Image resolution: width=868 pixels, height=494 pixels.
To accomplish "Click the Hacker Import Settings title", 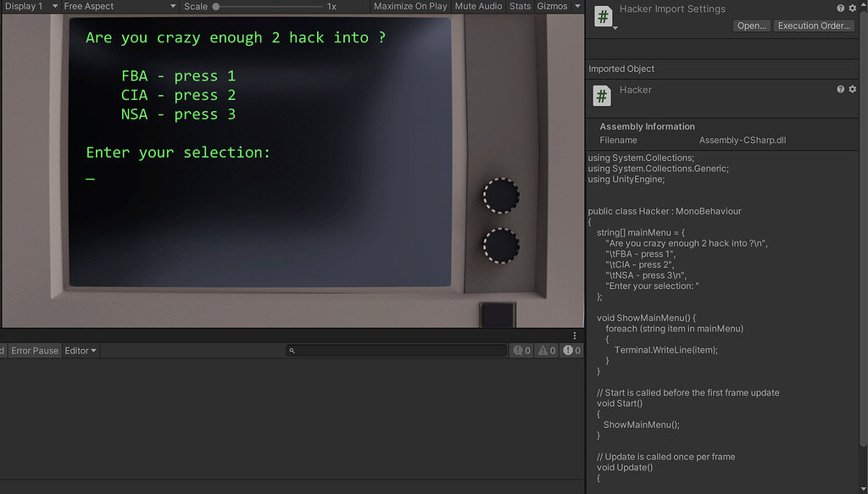I will (672, 8).
